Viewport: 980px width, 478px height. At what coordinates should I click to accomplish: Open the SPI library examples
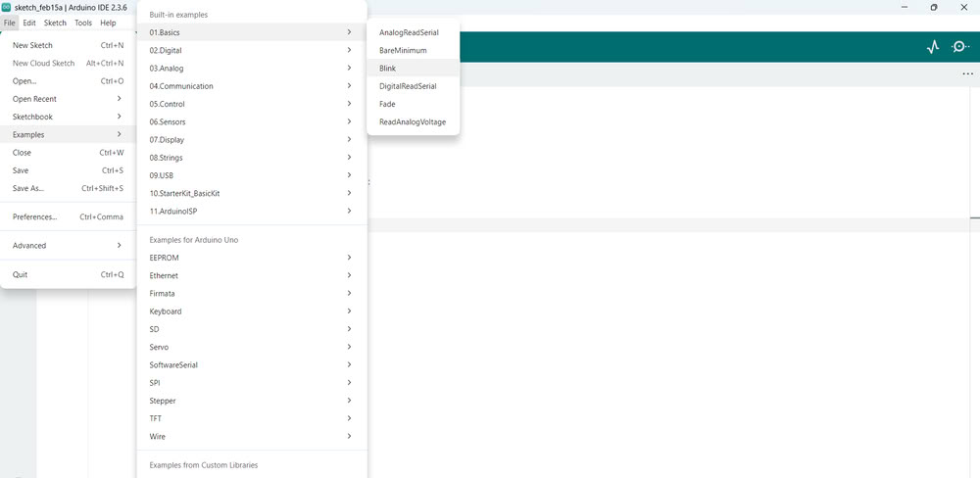pos(252,382)
